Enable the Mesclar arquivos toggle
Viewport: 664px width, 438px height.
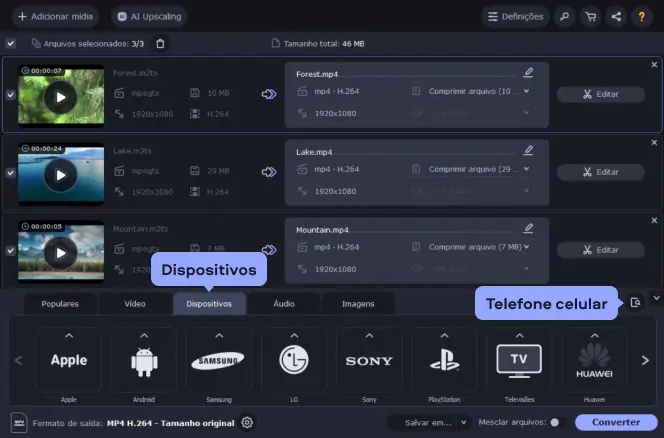coord(557,422)
